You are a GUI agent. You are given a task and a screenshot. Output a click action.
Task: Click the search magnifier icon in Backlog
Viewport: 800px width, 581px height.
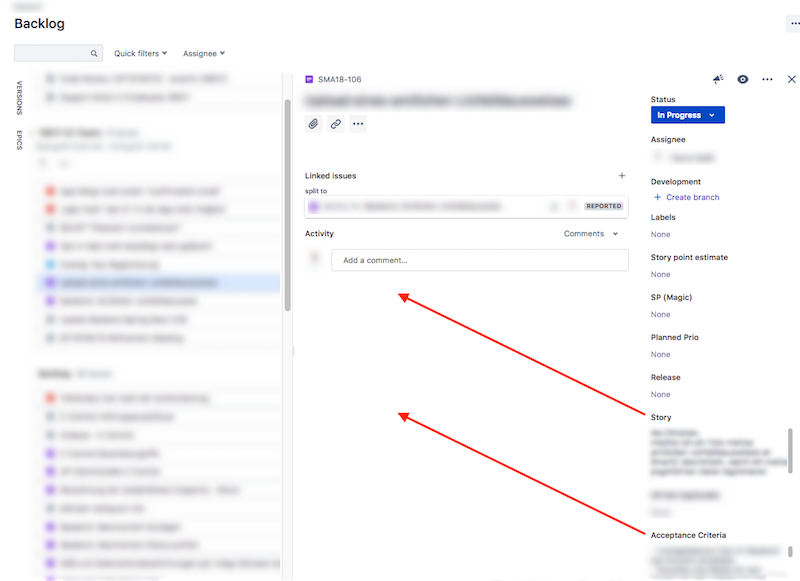click(94, 54)
